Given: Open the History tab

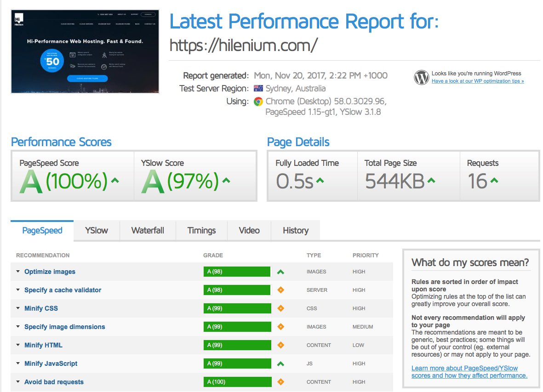Looking at the screenshot, I should [296, 230].
